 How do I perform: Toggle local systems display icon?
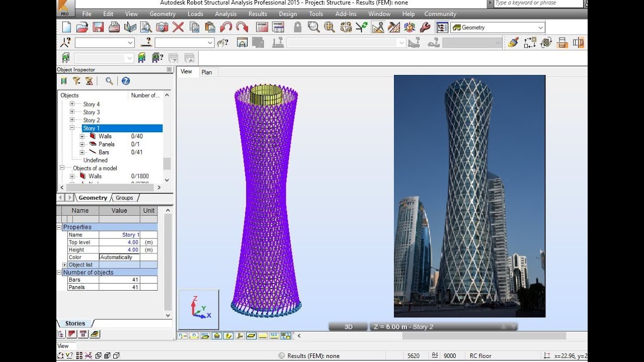point(240,336)
